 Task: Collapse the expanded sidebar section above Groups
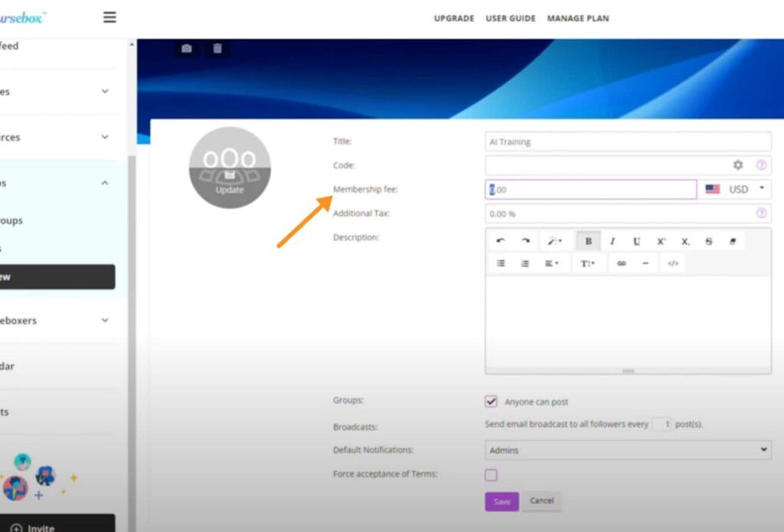pos(104,183)
